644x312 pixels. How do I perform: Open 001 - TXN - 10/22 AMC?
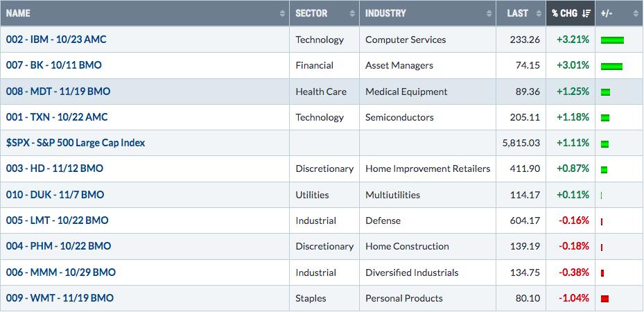coord(57,117)
